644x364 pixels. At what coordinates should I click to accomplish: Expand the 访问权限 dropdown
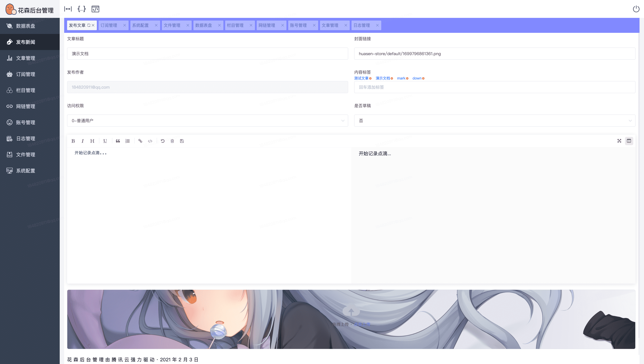(208, 121)
